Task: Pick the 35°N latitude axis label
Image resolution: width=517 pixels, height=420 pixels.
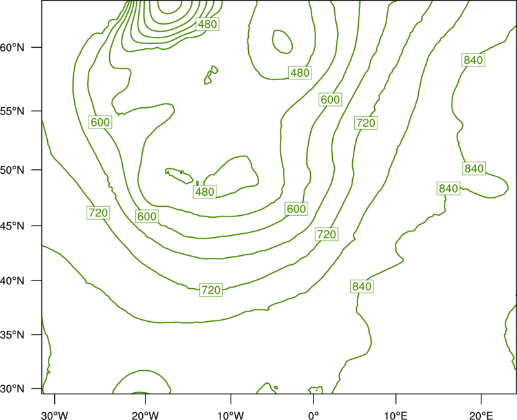Action: click(12, 335)
